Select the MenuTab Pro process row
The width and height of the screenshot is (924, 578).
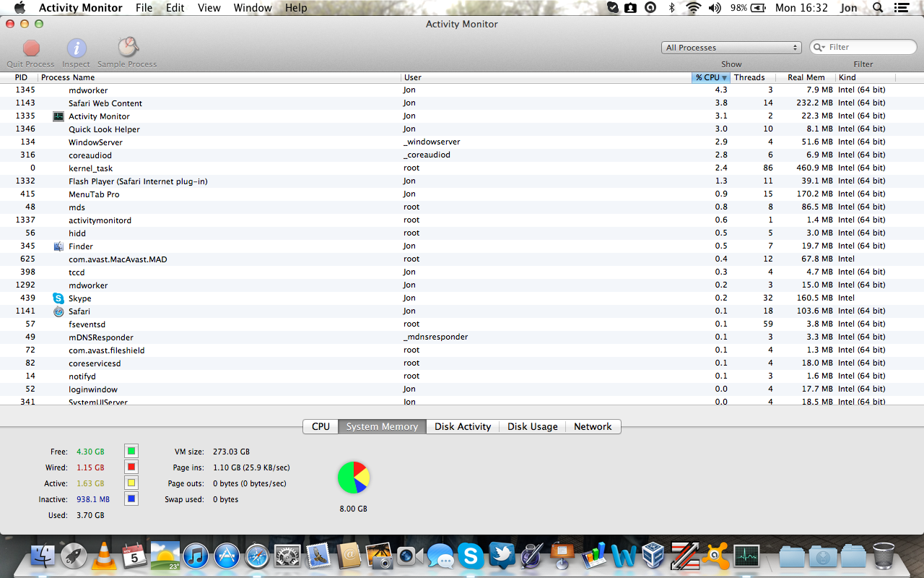point(462,194)
